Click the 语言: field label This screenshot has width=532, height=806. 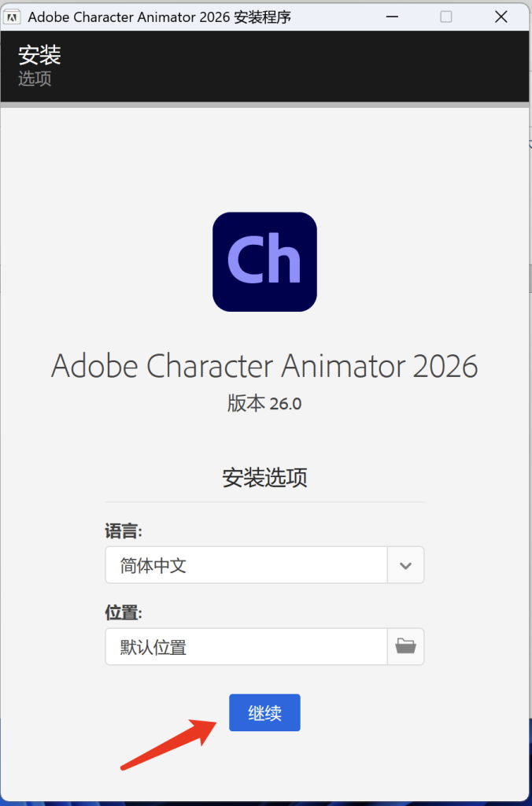pos(124,531)
